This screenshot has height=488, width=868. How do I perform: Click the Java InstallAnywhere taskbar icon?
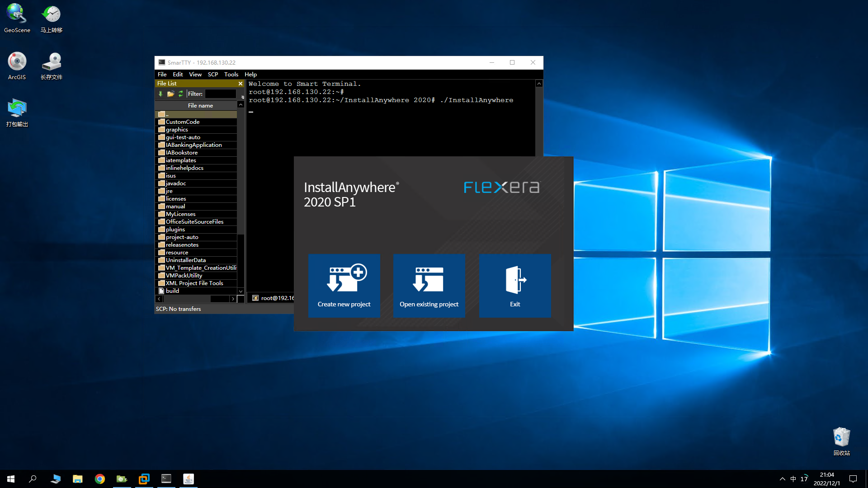pos(189,479)
